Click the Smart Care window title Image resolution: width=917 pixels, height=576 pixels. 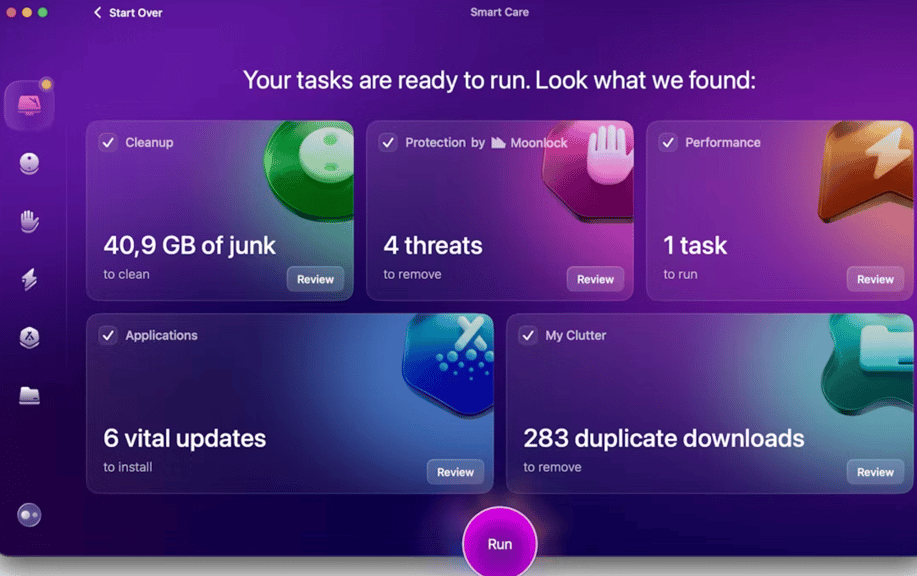click(499, 12)
